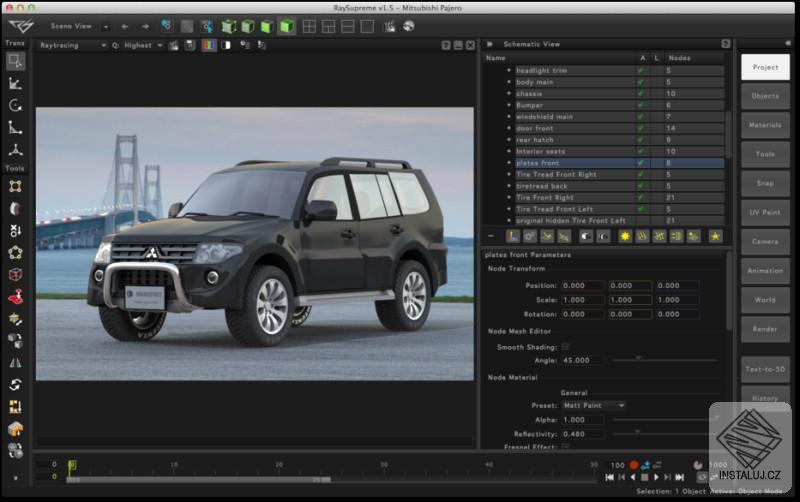Viewport: 800px width, 502px height.
Task: Switch to the Materials tab
Action: pos(765,125)
